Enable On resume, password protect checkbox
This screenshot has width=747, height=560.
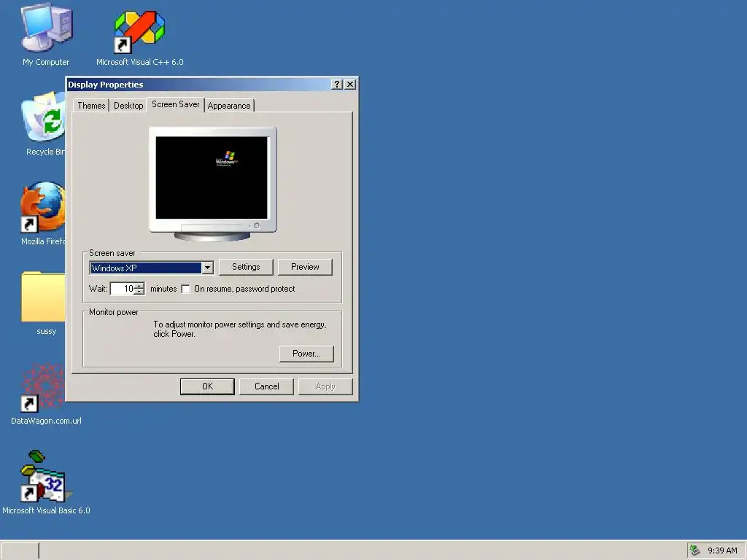click(x=186, y=289)
